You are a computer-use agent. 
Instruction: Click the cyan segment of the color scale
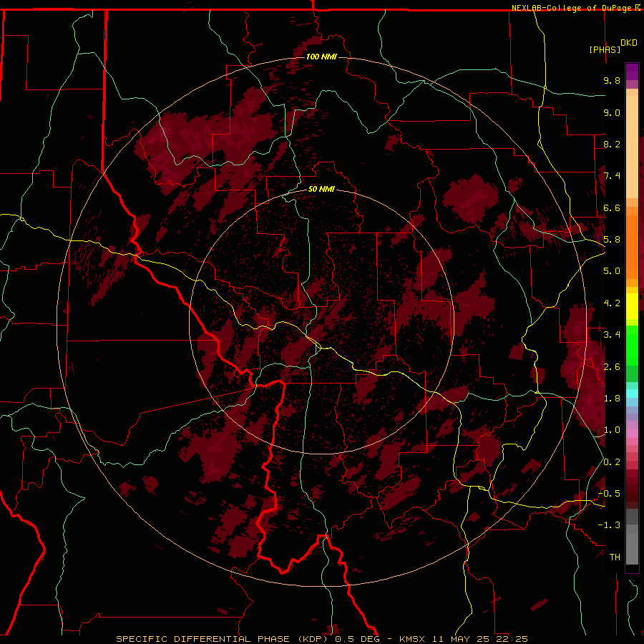[x=632, y=394]
